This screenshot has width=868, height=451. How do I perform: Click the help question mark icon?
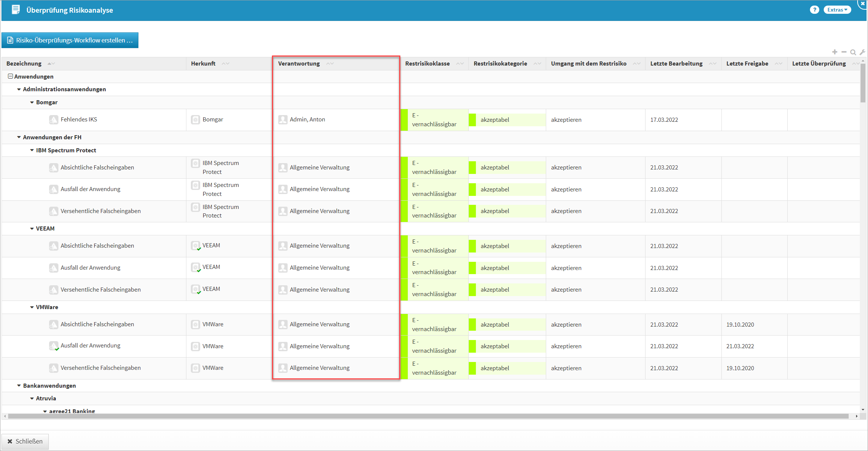point(814,10)
